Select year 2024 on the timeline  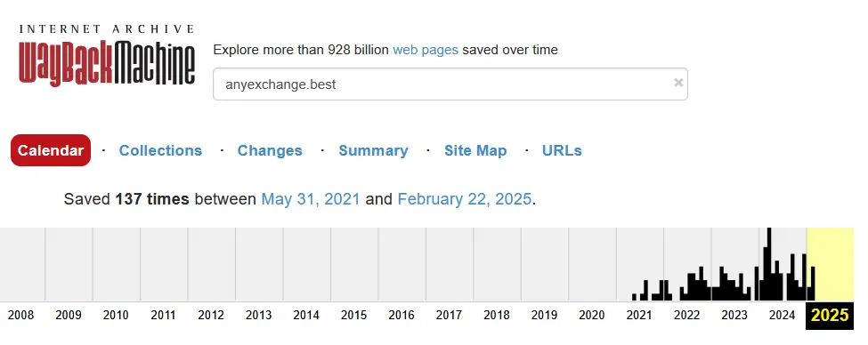click(783, 315)
